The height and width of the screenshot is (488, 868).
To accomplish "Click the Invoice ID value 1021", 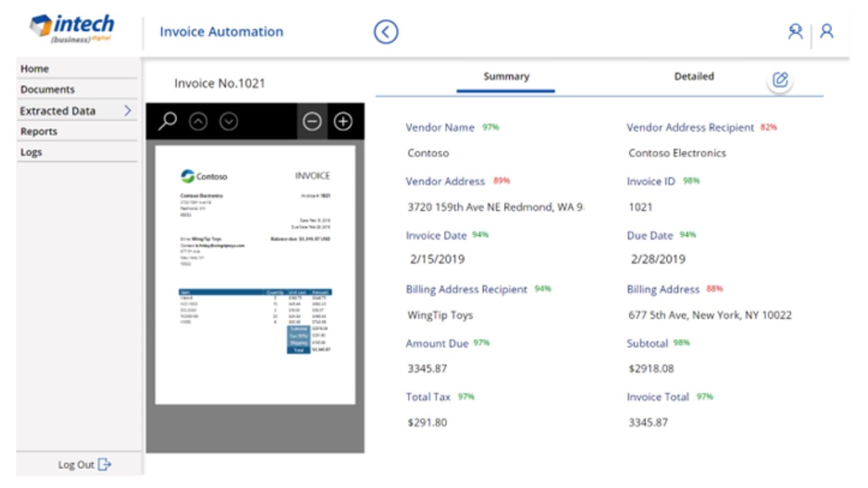I will point(641,207).
